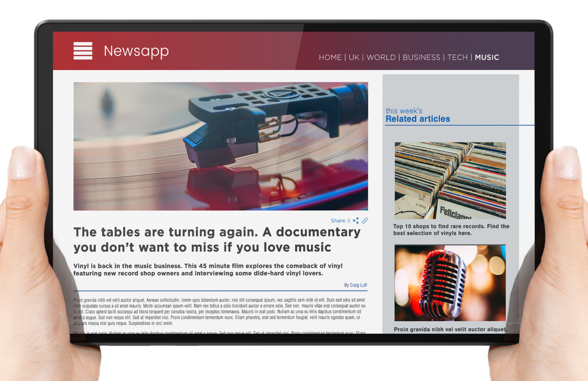
Task: Open the Top 10 shops article link
Action: tap(451, 230)
